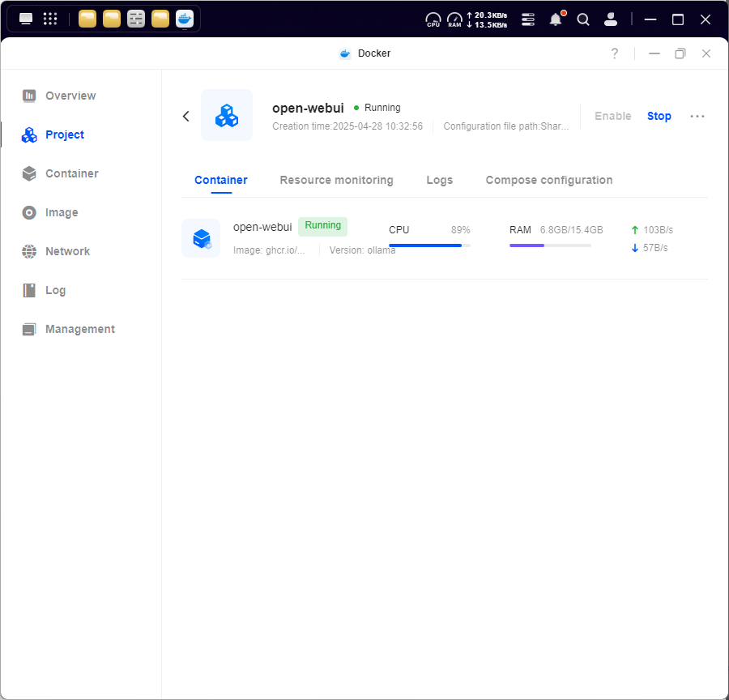729x700 pixels.
Task: Click the Network globe icon
Action: click(29, 251)
